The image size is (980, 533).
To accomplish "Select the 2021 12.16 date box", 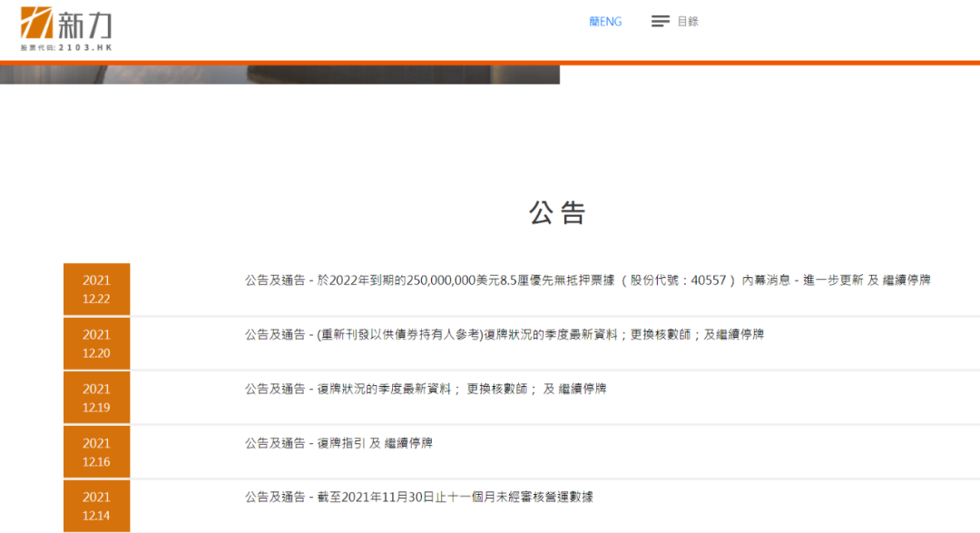I will point(96,452).
